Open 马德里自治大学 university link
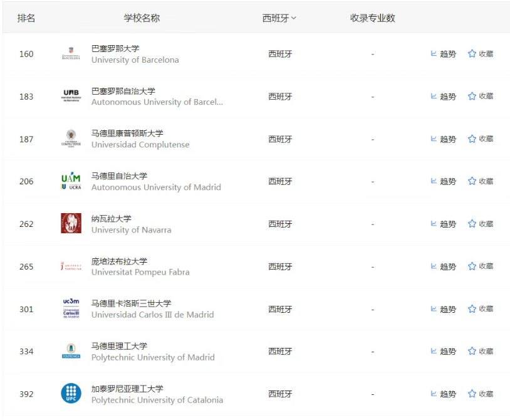510x420 pixels. tap(119, 176)
